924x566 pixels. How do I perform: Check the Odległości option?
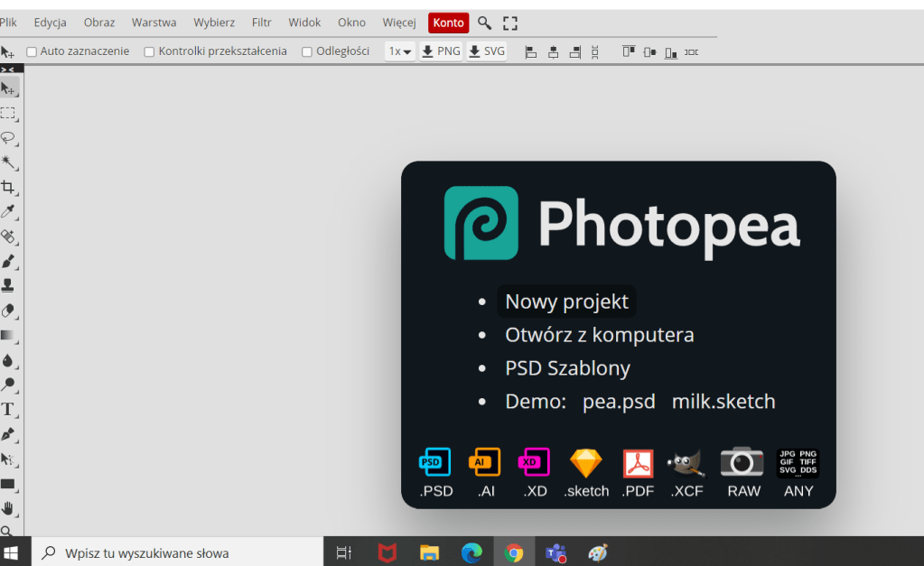pos(307,52)
